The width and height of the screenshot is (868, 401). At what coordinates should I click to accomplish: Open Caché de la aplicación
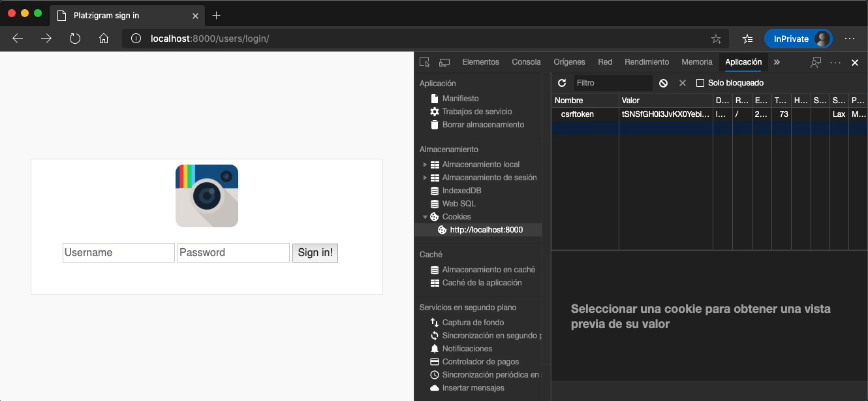coord(482,283)
